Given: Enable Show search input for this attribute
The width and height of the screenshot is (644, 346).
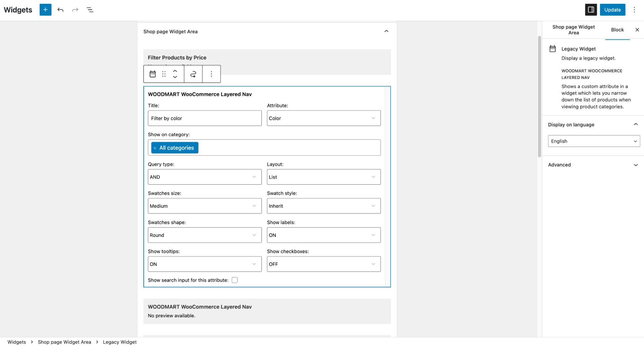Looking at the screenshot, I should [235, 280].
